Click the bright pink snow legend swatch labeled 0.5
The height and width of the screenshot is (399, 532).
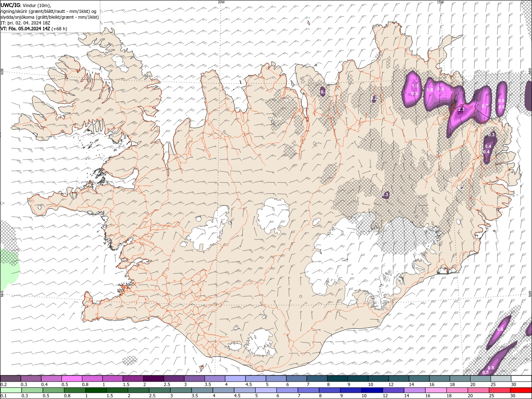(71, 379)
